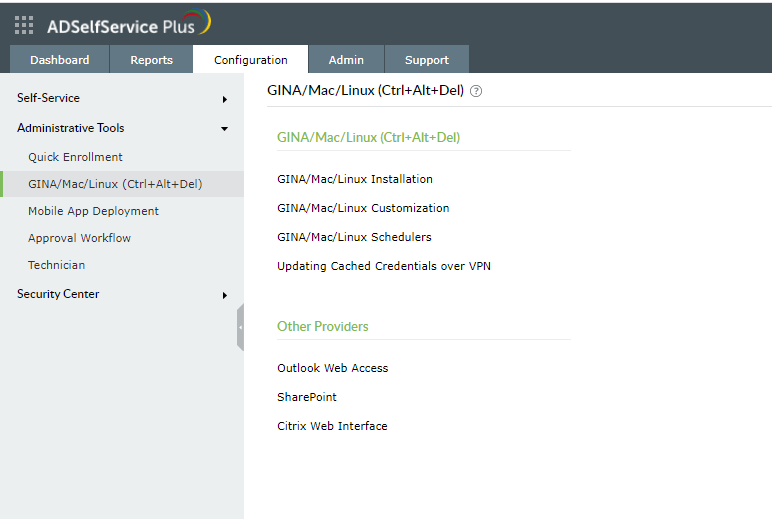Open GINA/Mac/Linux Schedulers link
This screenshot has height=519, width=772.
(x=354, y=237)
